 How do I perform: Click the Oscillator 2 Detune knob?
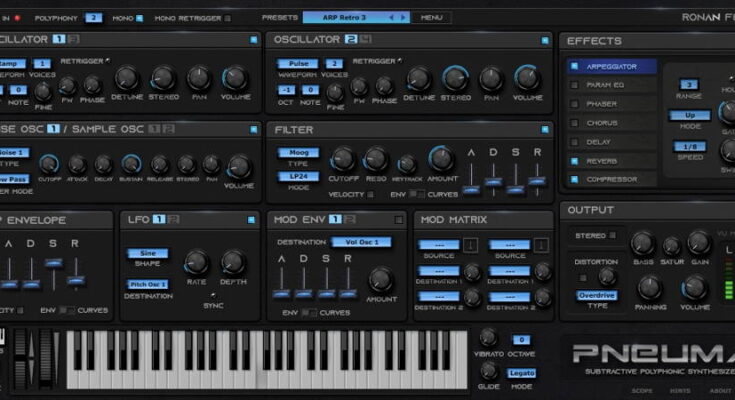(x=419, y=79)
